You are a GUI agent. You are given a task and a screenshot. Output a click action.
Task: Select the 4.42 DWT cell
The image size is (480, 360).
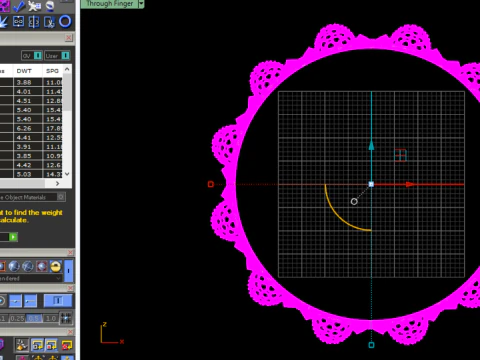tap(28, 165)
